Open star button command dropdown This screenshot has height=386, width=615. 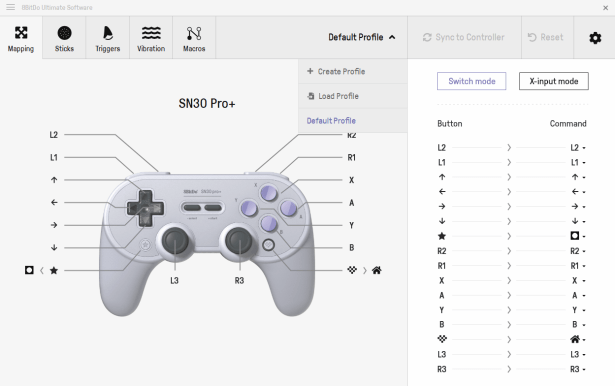coord(578,236)
